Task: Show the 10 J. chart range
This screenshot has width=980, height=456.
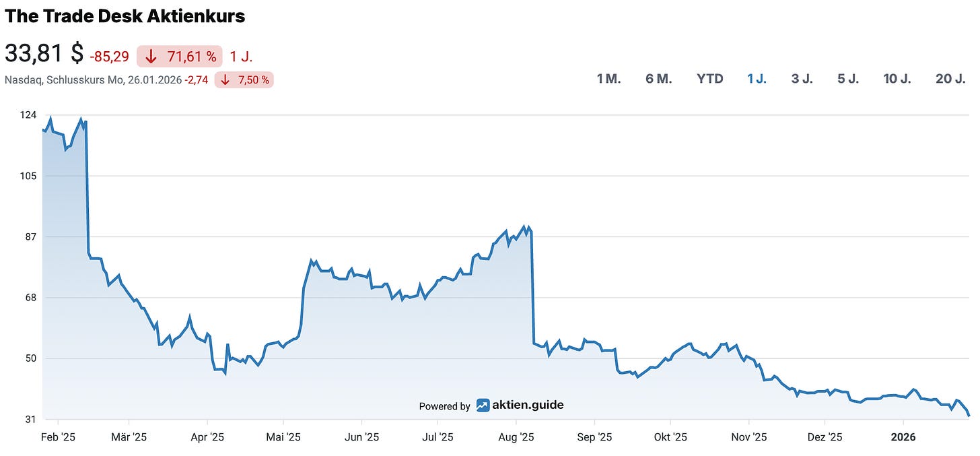Action: pos(897,79)
